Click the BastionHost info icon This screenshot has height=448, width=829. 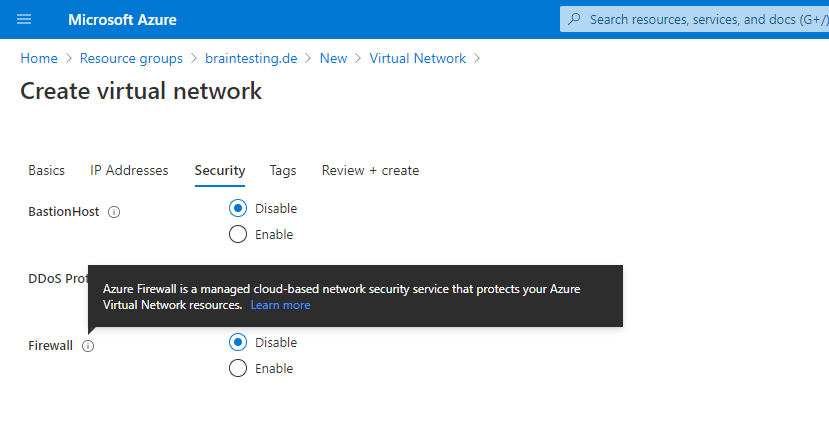click(114, 212)
